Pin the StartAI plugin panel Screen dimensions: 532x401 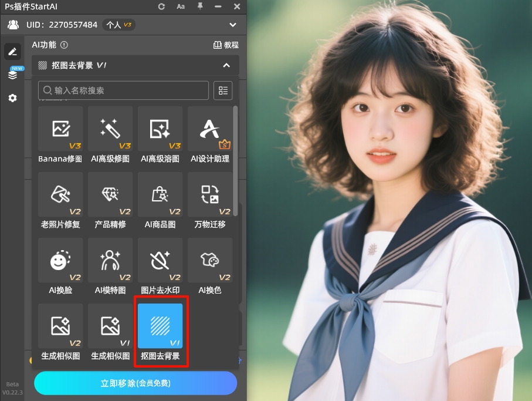pos(200,6)
